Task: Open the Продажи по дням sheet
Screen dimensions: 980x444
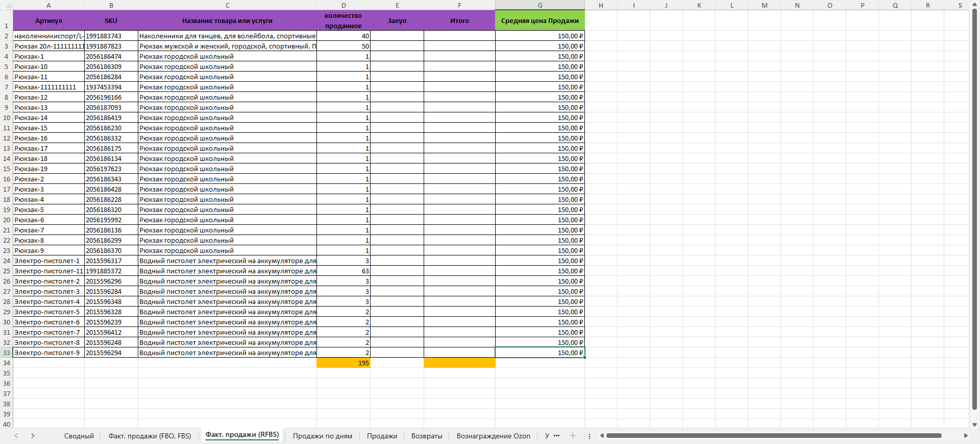Action: [x=322, y=436]
